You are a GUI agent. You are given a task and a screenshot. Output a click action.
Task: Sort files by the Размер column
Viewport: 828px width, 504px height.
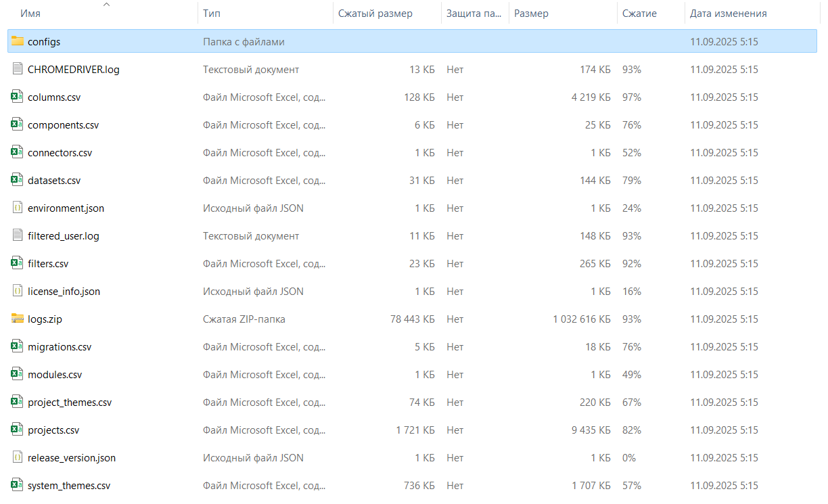(x=531, y=14)
